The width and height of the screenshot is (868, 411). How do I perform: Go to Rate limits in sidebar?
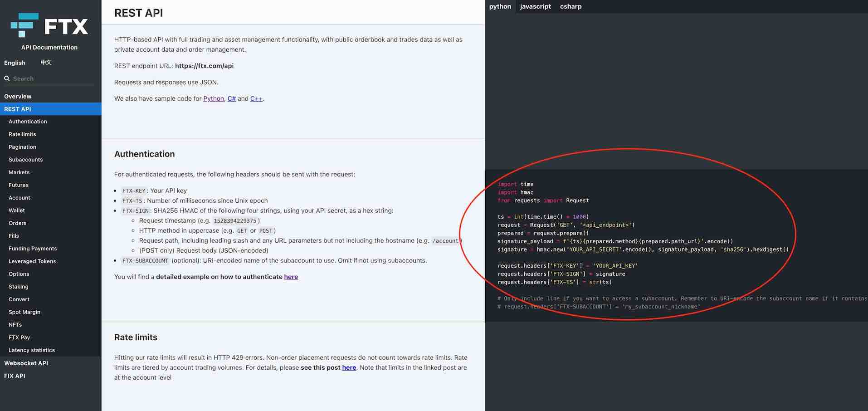(22, 134)
